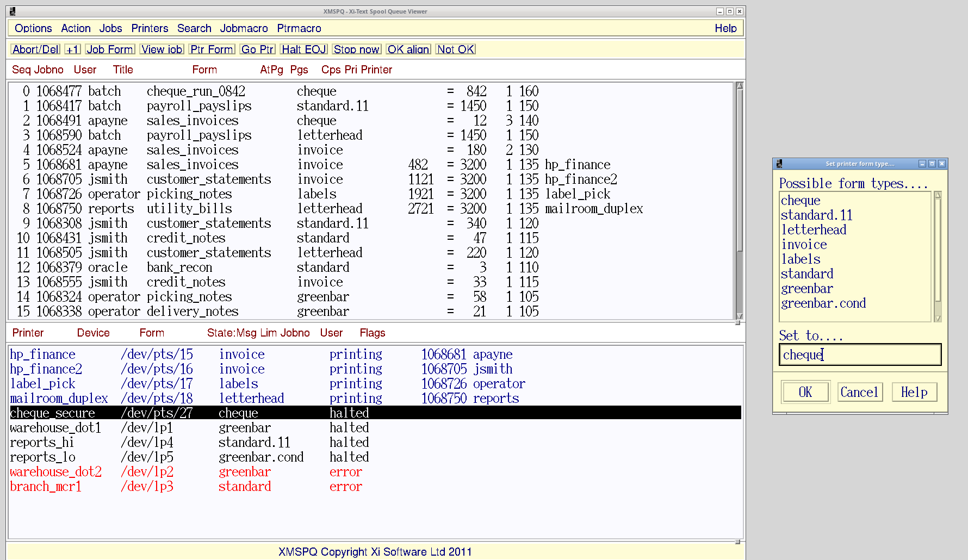
Task: Click XMSPQ window menu icon in title bar
Action: click(x=12, y=11)
